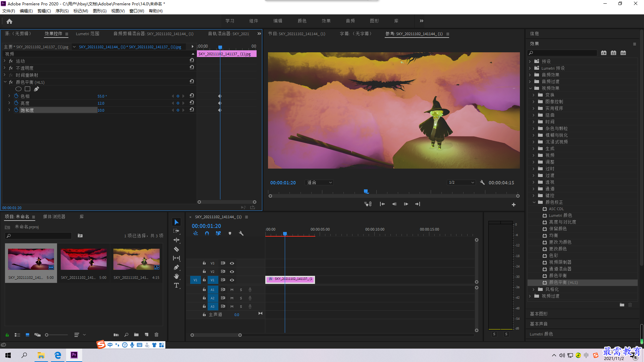
Task: Select the Hand tool
Action: 176,277
